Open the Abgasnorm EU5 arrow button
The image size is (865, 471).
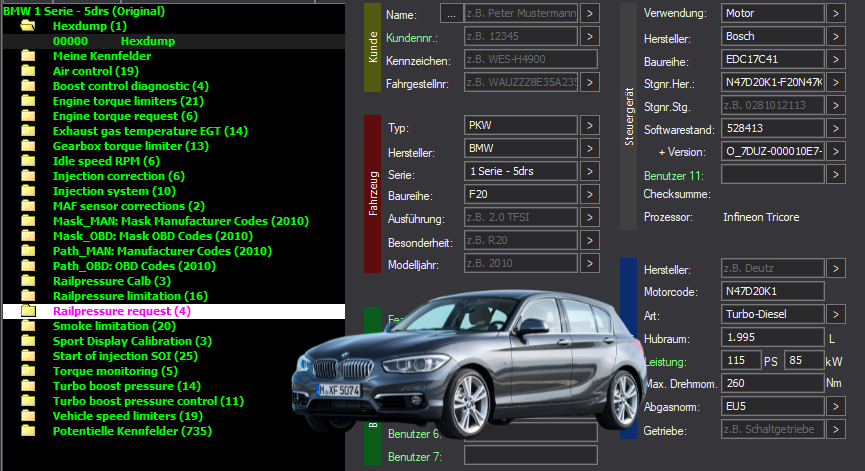coord(836,406)
